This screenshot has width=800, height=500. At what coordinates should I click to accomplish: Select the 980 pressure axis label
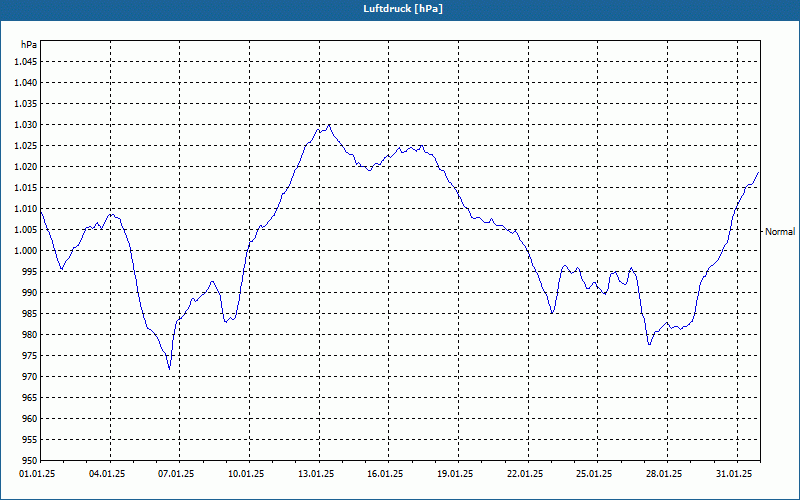pos(30,335)
